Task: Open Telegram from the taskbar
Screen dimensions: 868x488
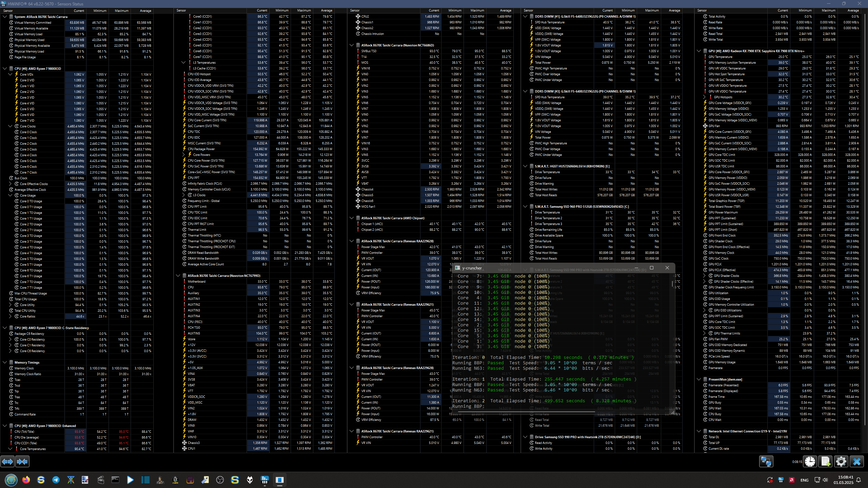Action: 56,480
